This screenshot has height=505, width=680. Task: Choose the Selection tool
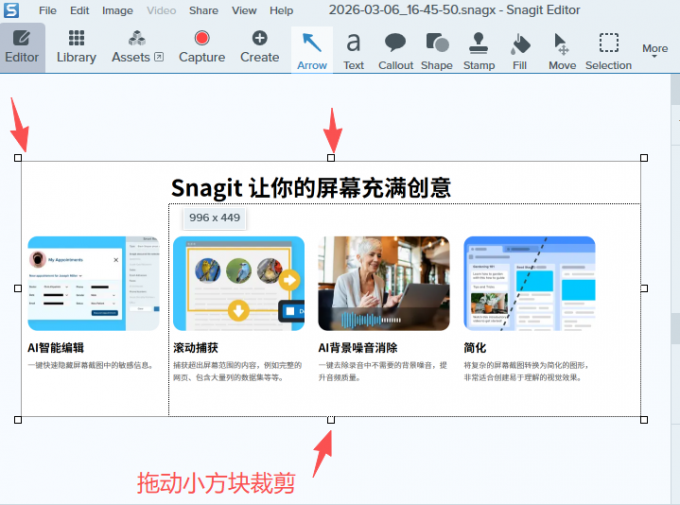(608, 51)
